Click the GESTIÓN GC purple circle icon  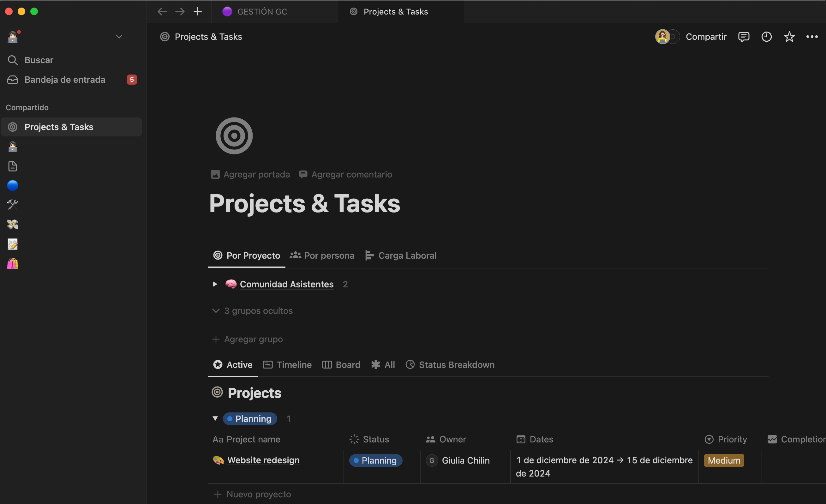(227, 12)
